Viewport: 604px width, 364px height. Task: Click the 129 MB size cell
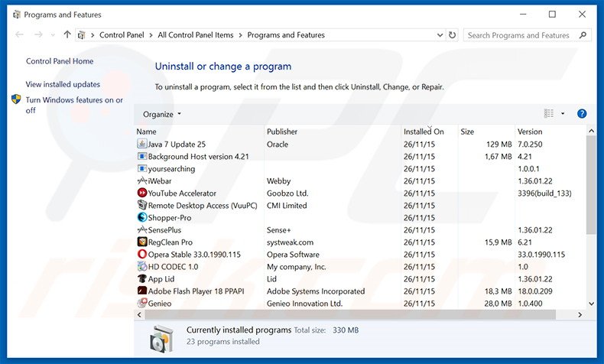498,145
